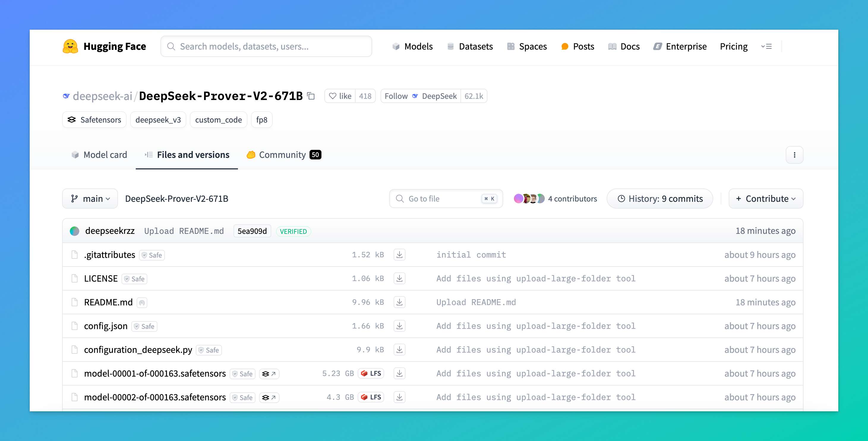Viewport: 868px width, 441px height.
Task: Click the LFS badge on model-00002 file
Action: click(x=371, y=397)
